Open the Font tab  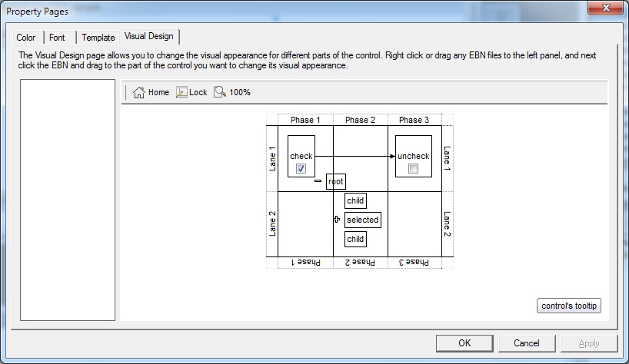pos(57,38)
